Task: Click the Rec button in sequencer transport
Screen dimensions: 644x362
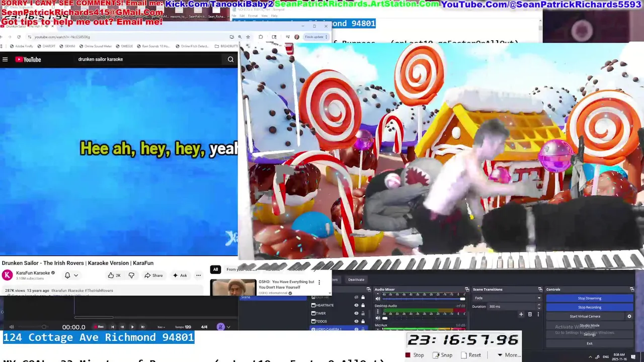Action: point(99,327)
